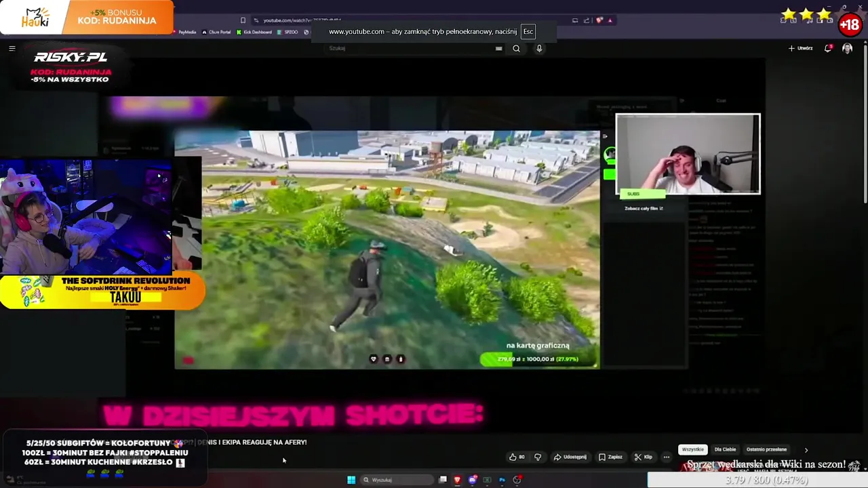
Task: Click the Udostępnij share button
Action: pyautogui.click(x=570, y=457)
